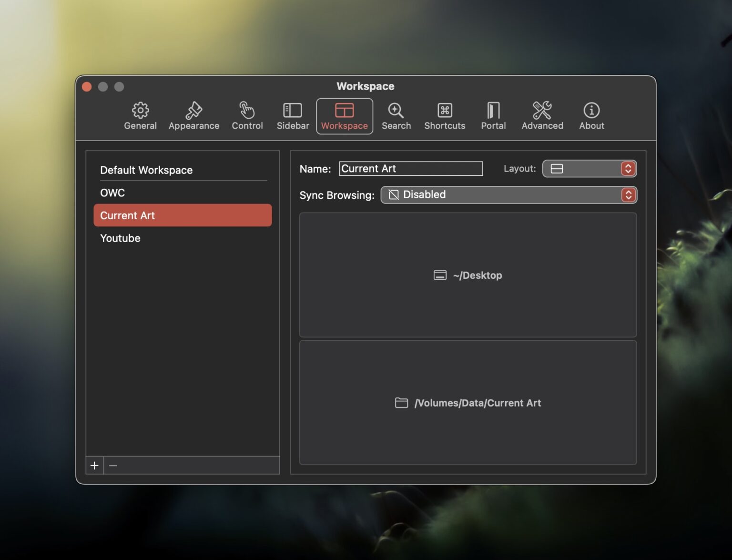
Task: Change Sync Browsing from Disabled
Action: 628,194
